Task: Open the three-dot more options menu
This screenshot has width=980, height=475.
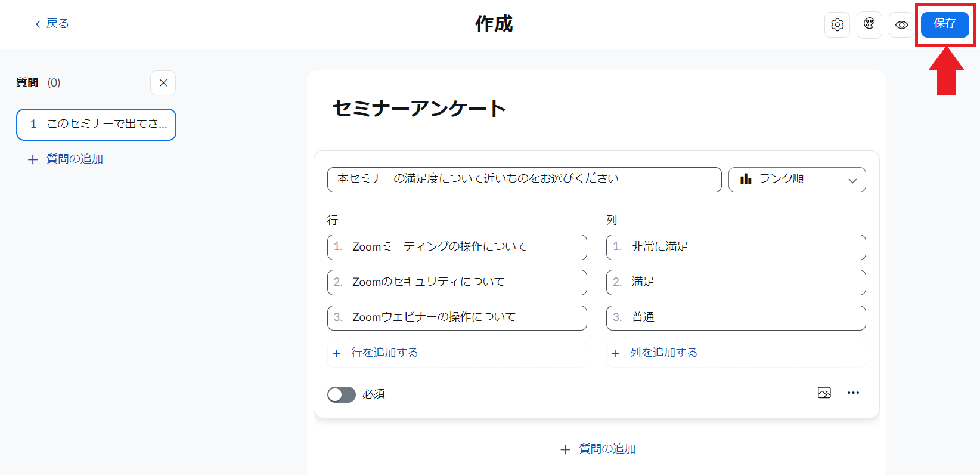Action: [853, 393]
